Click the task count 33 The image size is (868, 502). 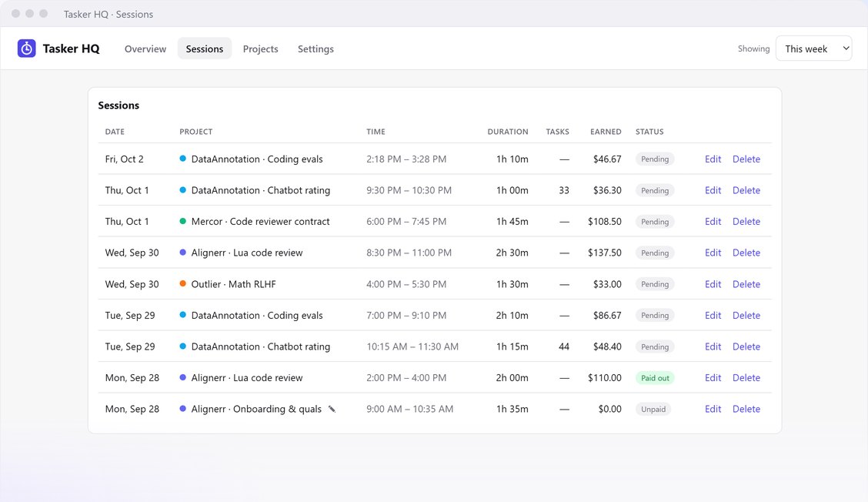click(564, 190)
